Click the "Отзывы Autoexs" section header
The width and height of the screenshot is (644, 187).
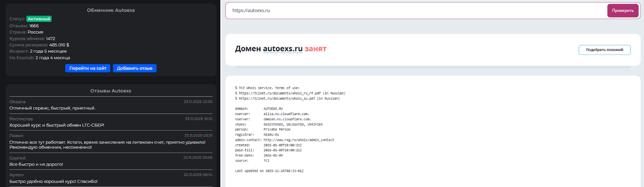pyautogui.click(x=111, y=91)
